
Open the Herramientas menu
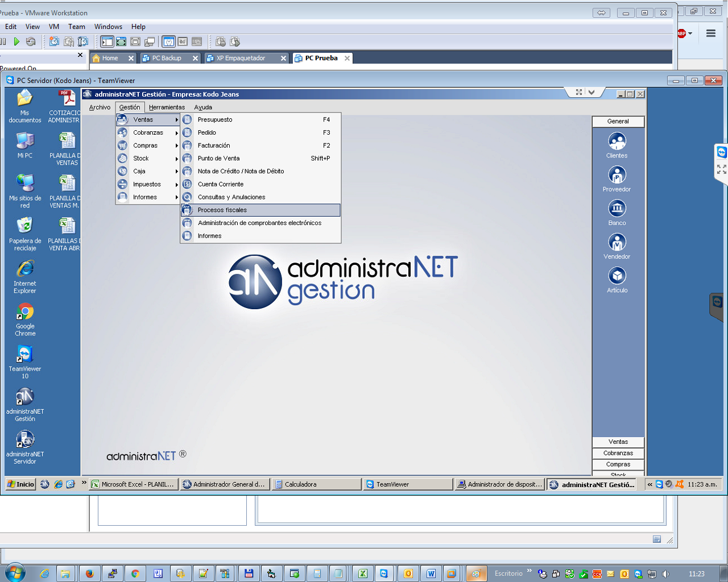167,107
